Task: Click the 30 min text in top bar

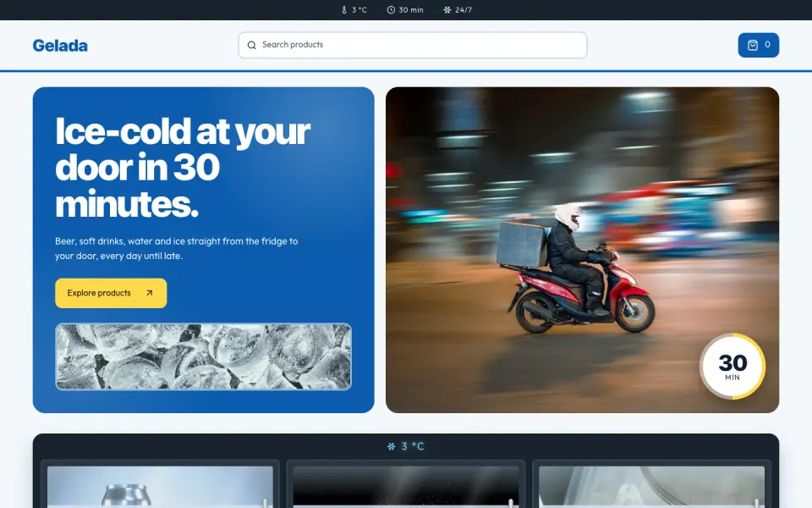Action: click(x=411, y=10)
